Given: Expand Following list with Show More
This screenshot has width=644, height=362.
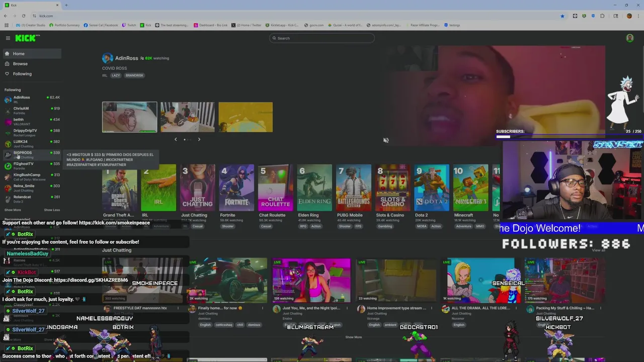Looking at the screenshot, I should tap(13, 210).
